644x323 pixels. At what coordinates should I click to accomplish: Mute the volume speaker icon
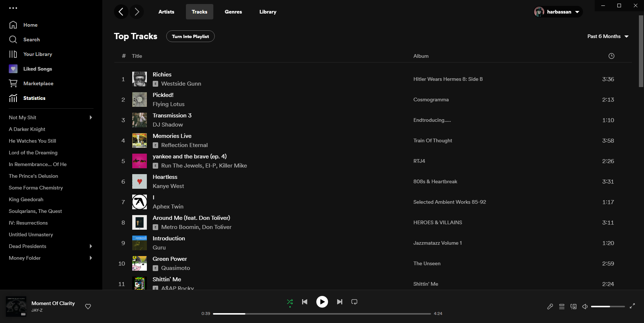coord(585,307)
